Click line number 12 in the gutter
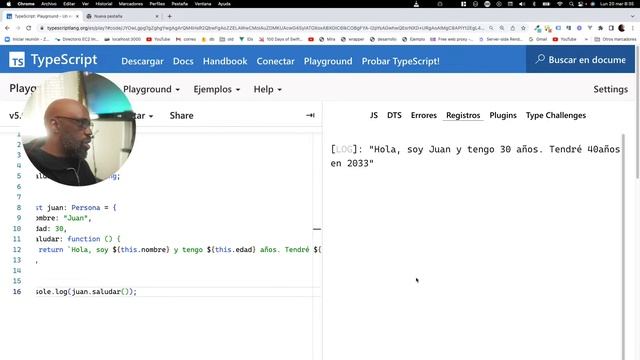Viewport: 640px width, 360px height. tap(17, 249)
